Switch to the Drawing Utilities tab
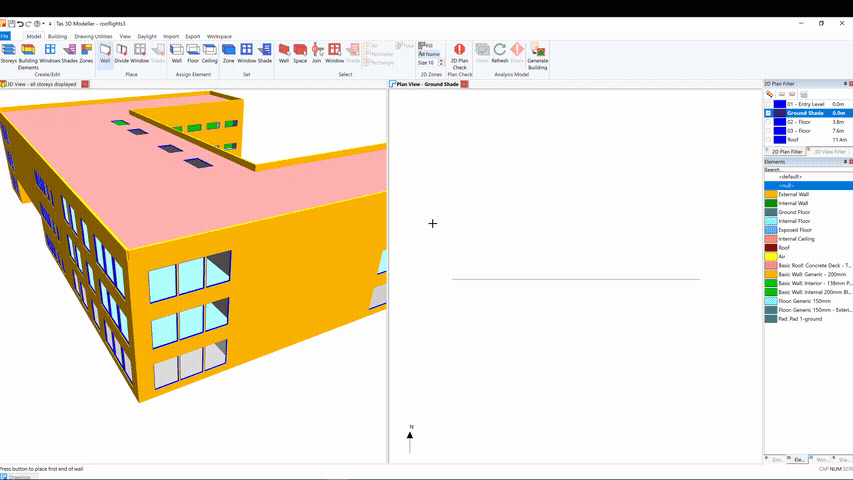Screen dimensions: 853x480 pos(93,36)
